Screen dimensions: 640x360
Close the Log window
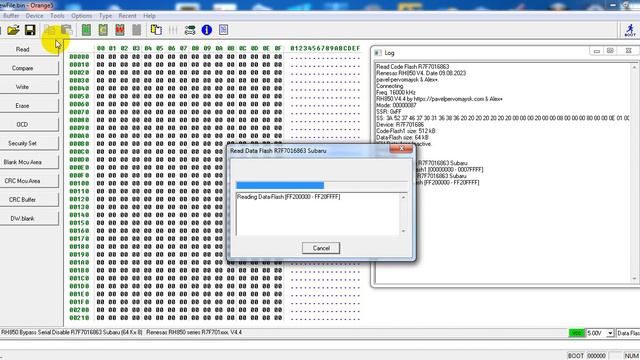[628, 51]
